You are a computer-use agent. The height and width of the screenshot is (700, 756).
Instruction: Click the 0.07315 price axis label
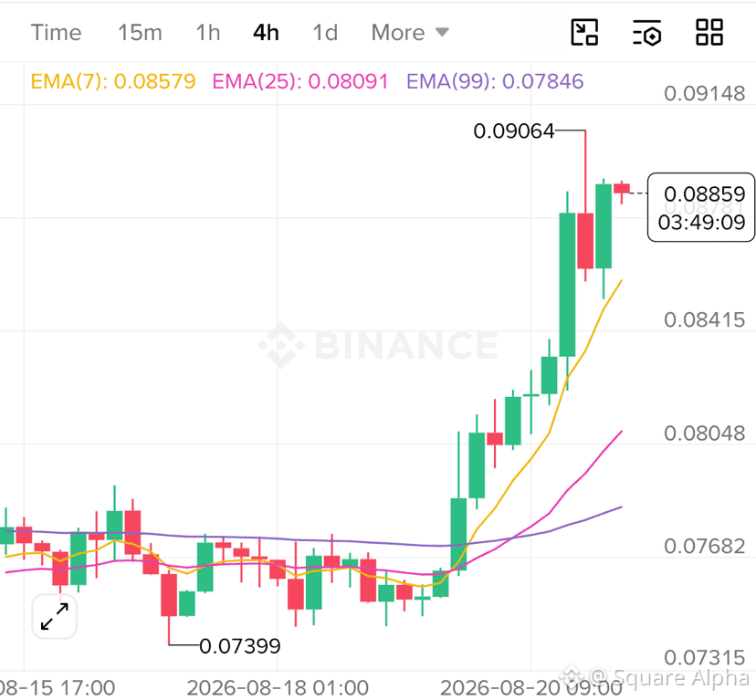point(704,658)
